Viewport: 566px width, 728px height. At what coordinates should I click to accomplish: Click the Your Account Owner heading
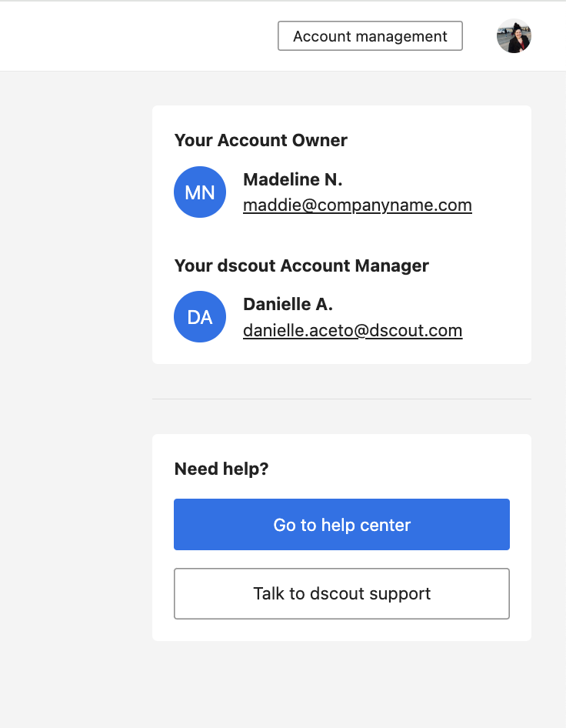[261, 140]
